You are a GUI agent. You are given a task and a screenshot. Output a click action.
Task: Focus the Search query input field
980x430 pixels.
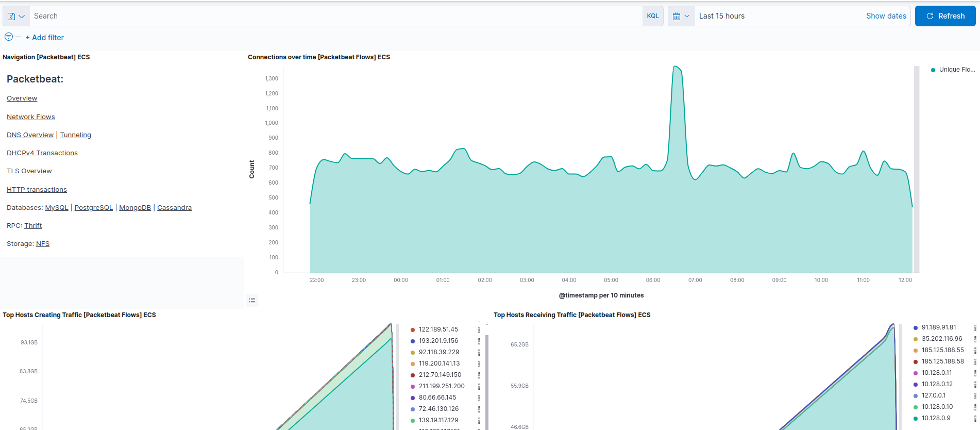tap(336, 16)
